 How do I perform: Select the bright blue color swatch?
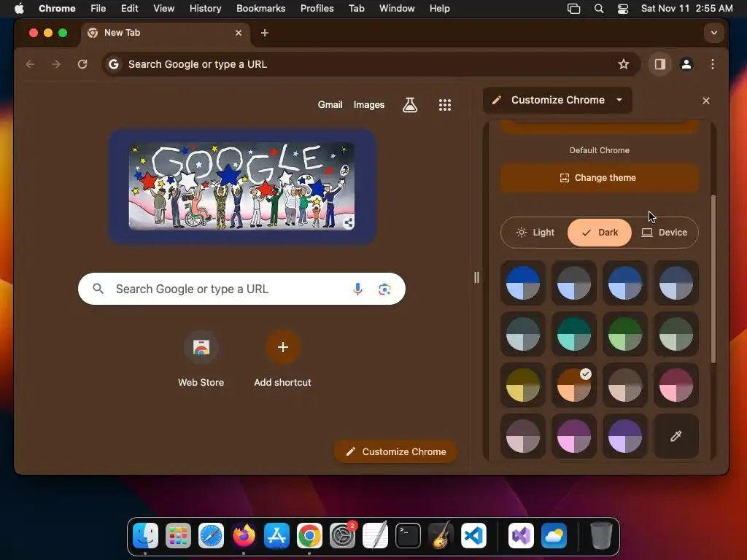tap(522, 283)
